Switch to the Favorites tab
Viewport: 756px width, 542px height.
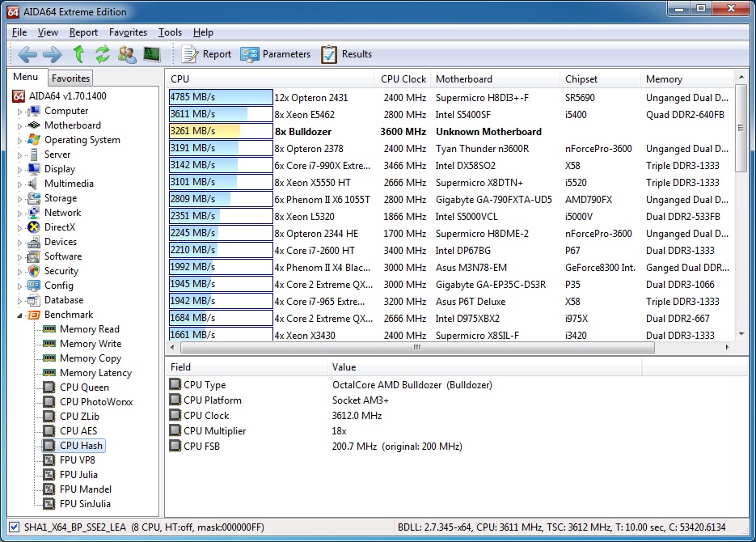(x=70, y=78)
